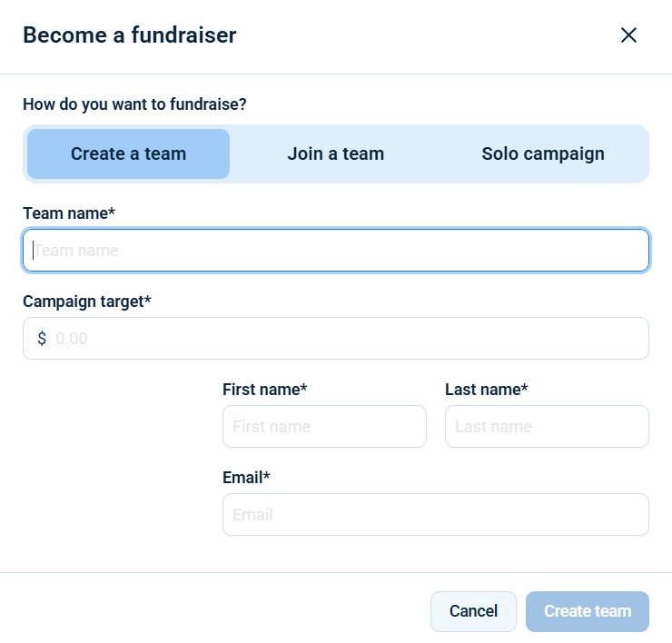Focus the First name input box
Image resolution: width=672 pixels, height=643 pixels.
324,427
